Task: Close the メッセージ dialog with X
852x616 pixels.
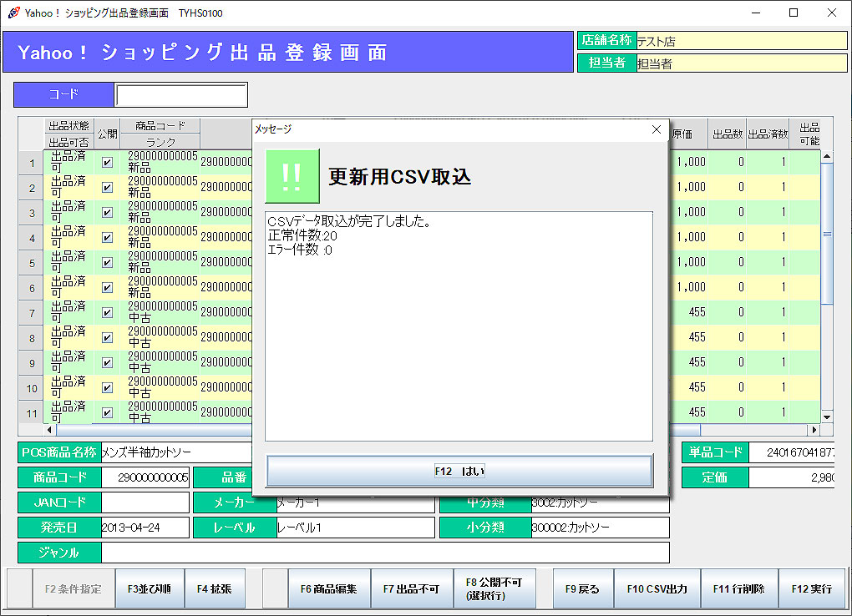Action: coord(656,129)
